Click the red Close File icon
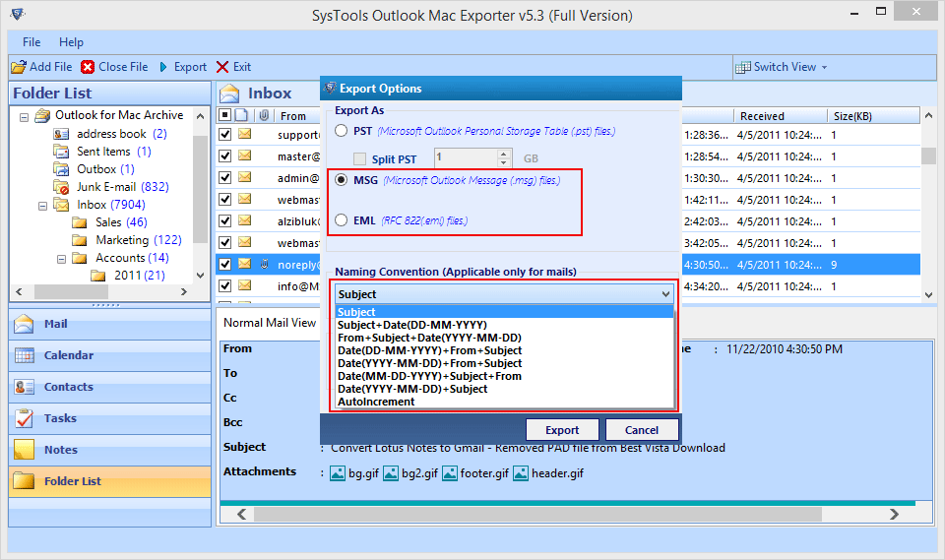Image resolution: width=945 pixels, height=560 pixels. pos(88,67)
